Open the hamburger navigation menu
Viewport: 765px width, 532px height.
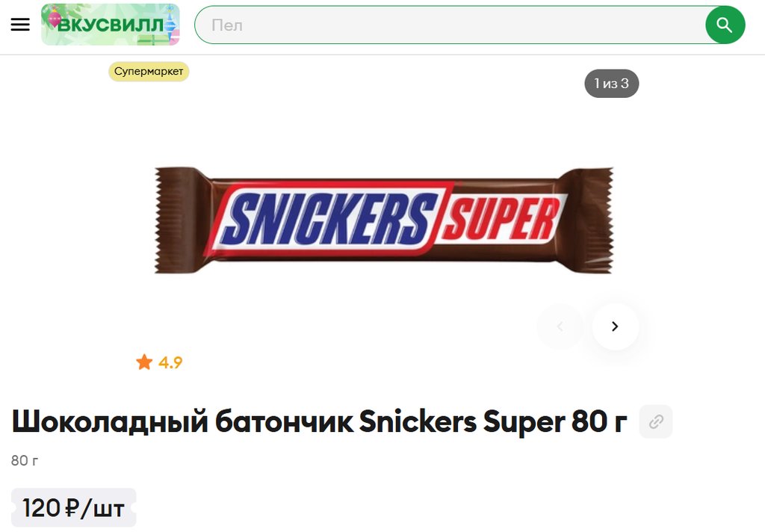pyautogui.click(x=20, y=25)
